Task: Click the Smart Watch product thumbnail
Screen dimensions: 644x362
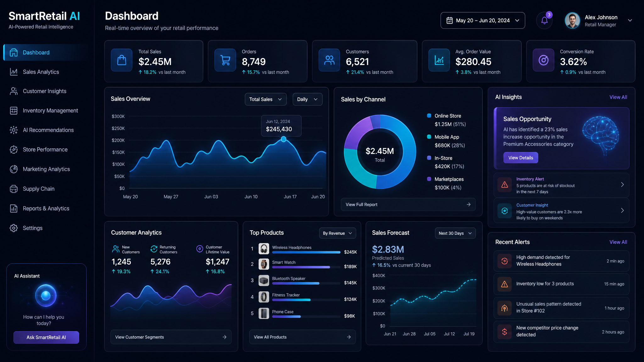Action: (x=264, y=264)
